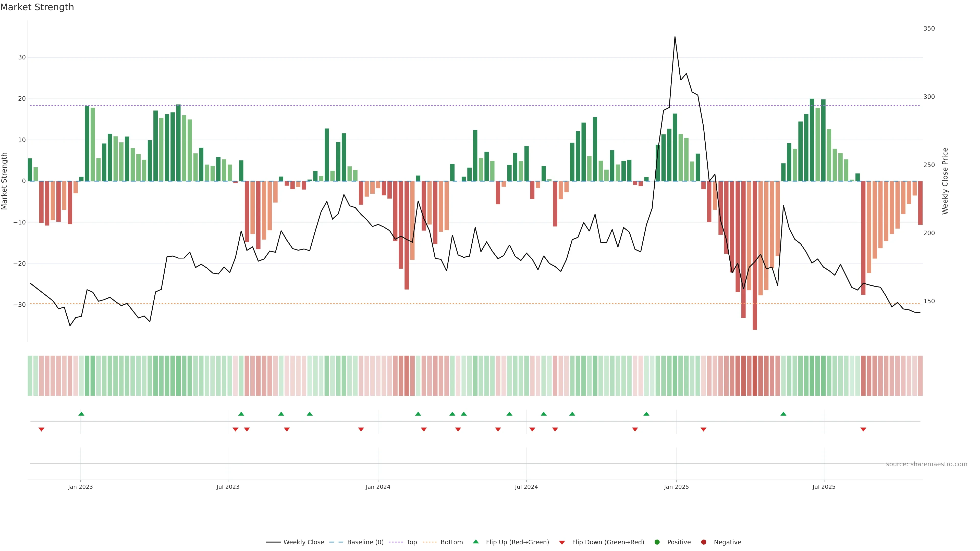Click the Jan 2024 x-axis label
This screenshot has height=551, width=980.
pos(378,487)
